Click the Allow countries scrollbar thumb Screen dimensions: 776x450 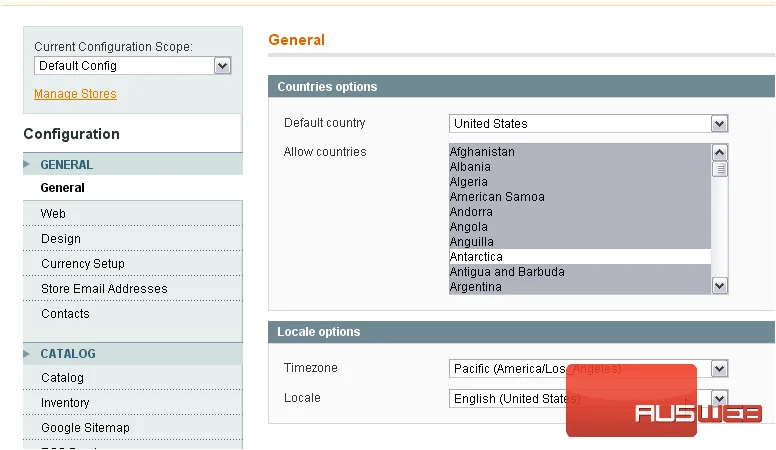[x=720, y=169]
